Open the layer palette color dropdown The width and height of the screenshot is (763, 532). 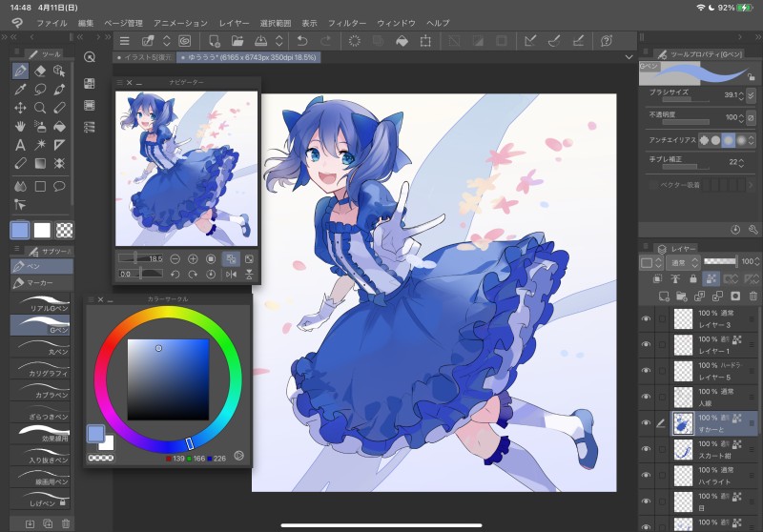coord(650,262)
